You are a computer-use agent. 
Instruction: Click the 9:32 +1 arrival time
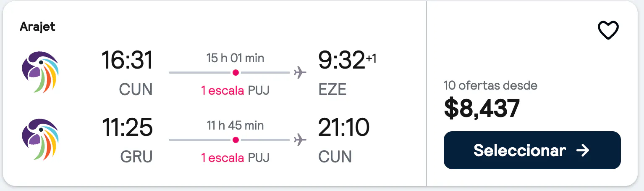point(347,60)
